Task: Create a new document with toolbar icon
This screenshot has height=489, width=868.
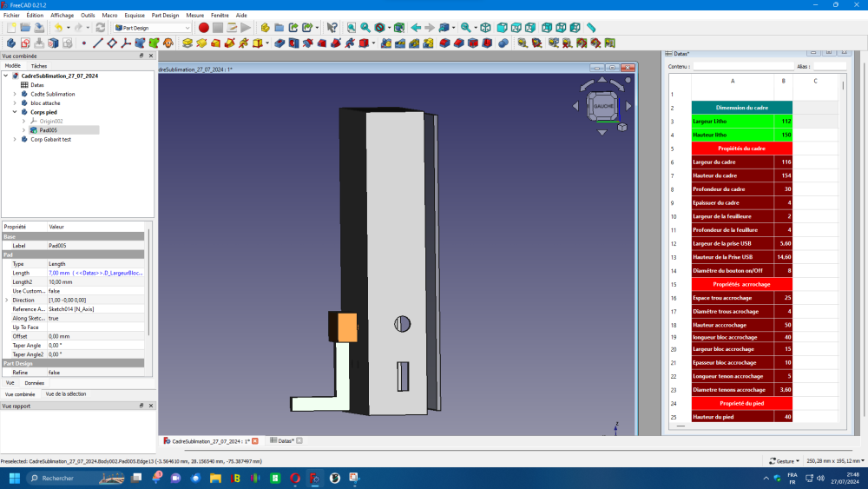Action: pos(11,28)
